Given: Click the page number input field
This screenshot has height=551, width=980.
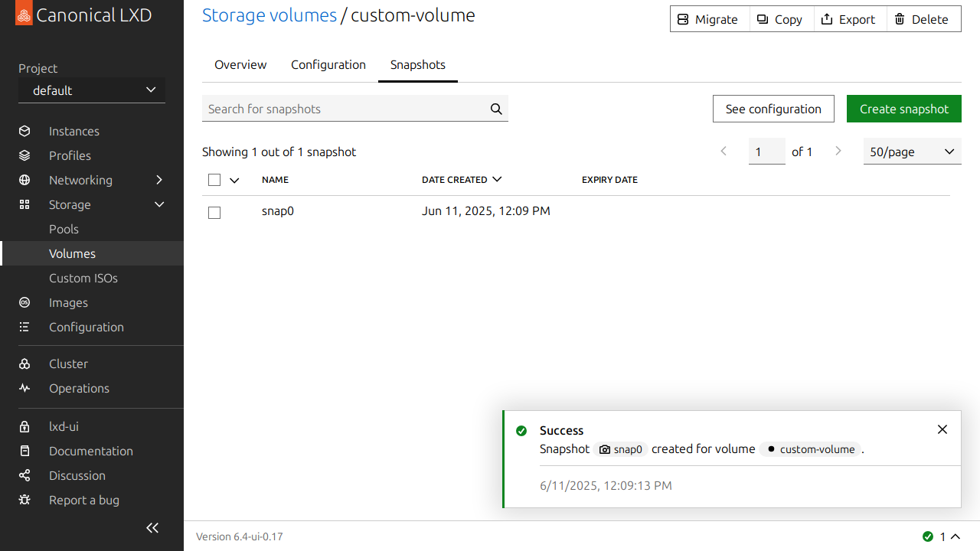Looking at the screenshot, I should [x=767, y=152].
